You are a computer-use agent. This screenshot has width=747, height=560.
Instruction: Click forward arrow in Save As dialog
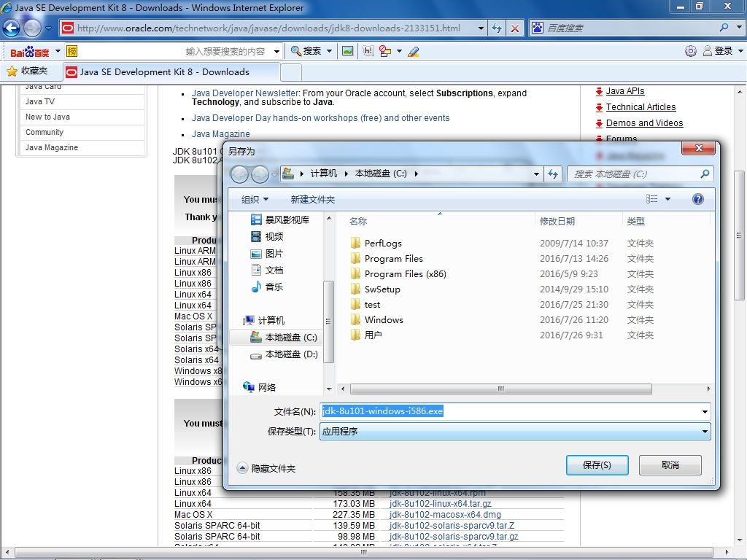[x=260, y=174]
